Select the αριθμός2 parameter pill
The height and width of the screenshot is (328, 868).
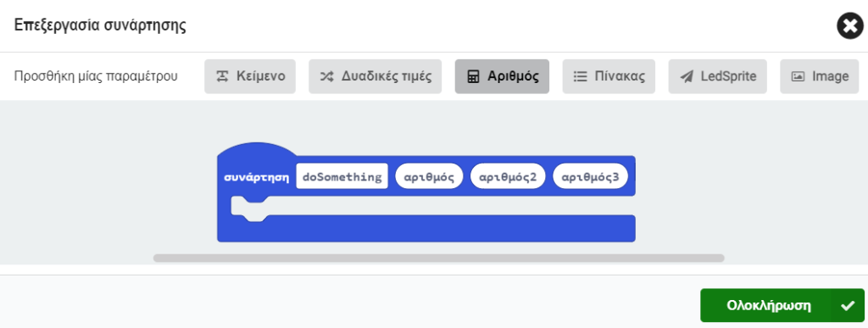(x=508, y=176)
